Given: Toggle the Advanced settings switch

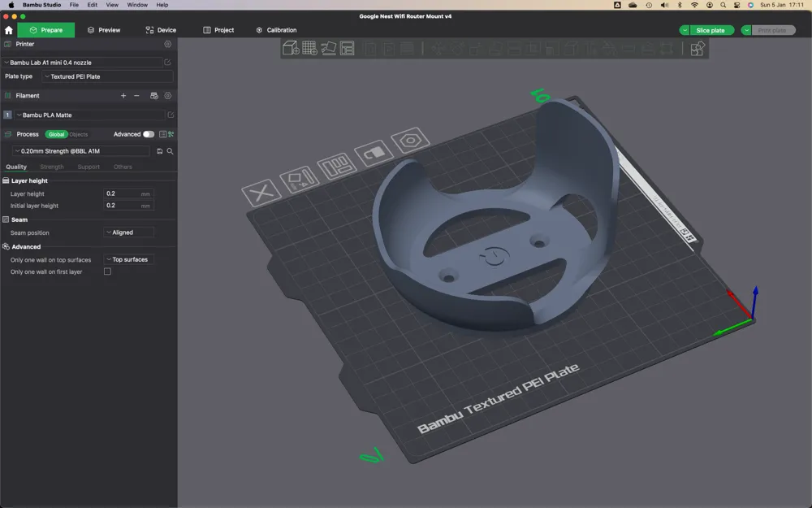Looking at the screenshot, I should tap(149, 134).
